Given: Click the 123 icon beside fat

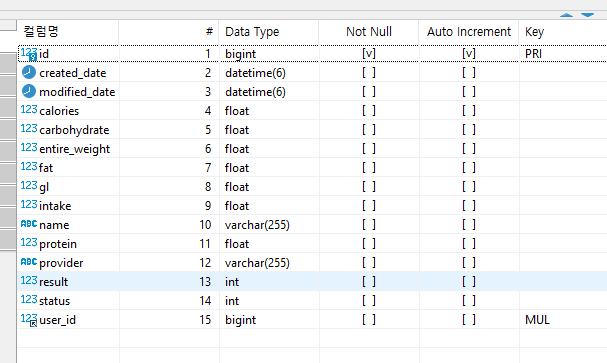Looking at the screenshot, I should 29,166.
